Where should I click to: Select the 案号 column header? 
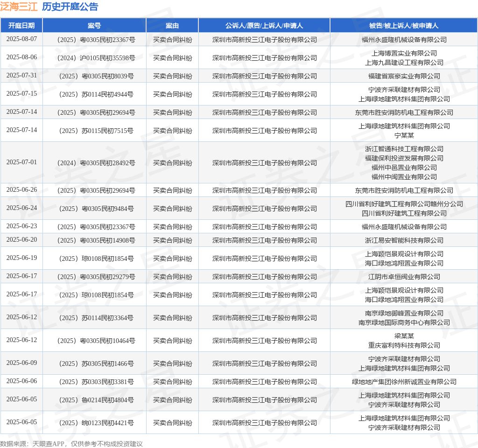94,26
